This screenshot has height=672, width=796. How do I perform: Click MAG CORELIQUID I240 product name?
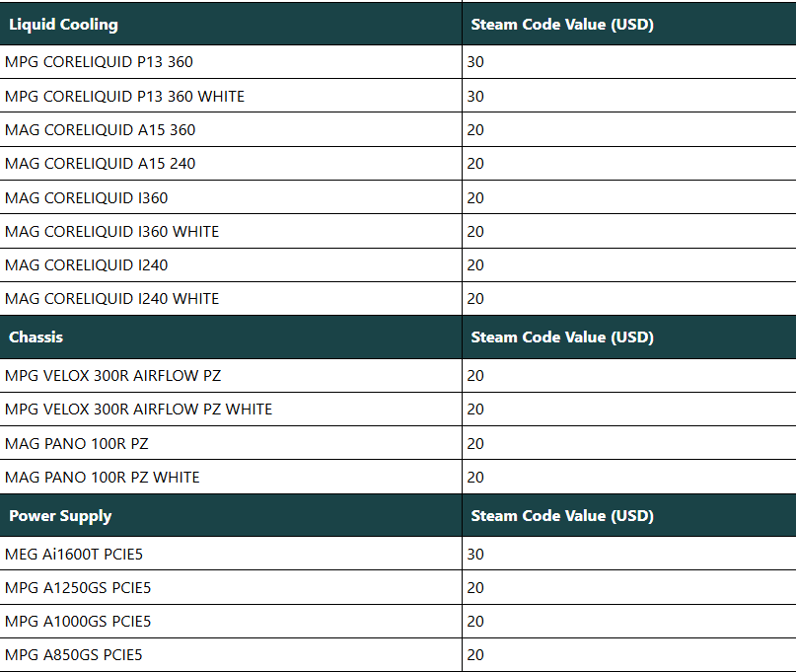[x=86, y=265]
